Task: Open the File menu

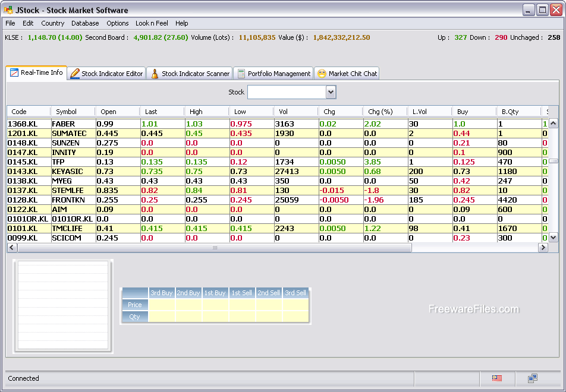Action: click(10, 23)
